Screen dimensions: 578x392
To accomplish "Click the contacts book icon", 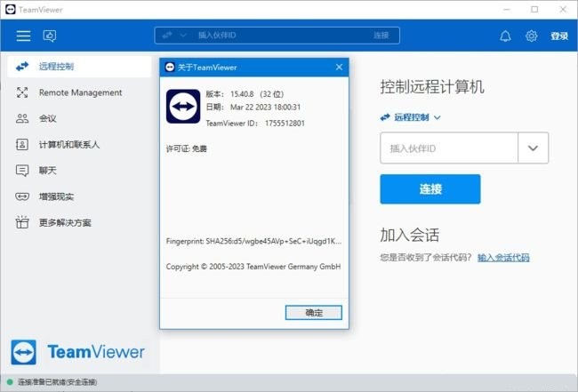I will (22, 144).
